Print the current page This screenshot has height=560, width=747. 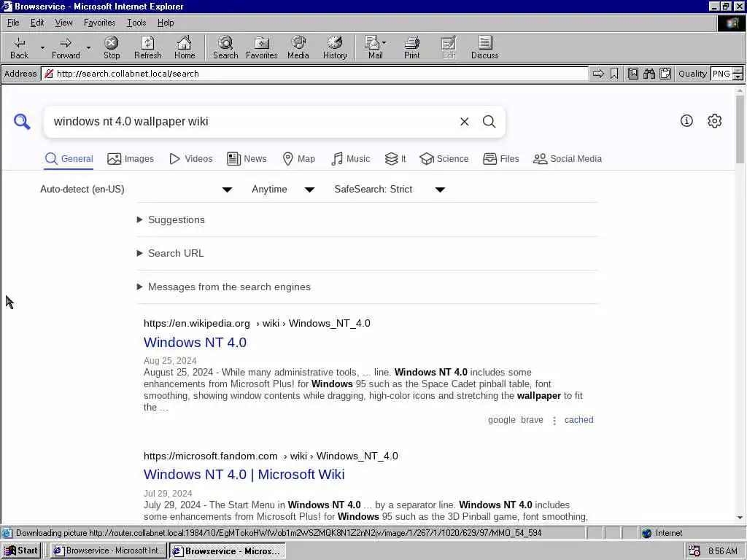coord(411,47)
